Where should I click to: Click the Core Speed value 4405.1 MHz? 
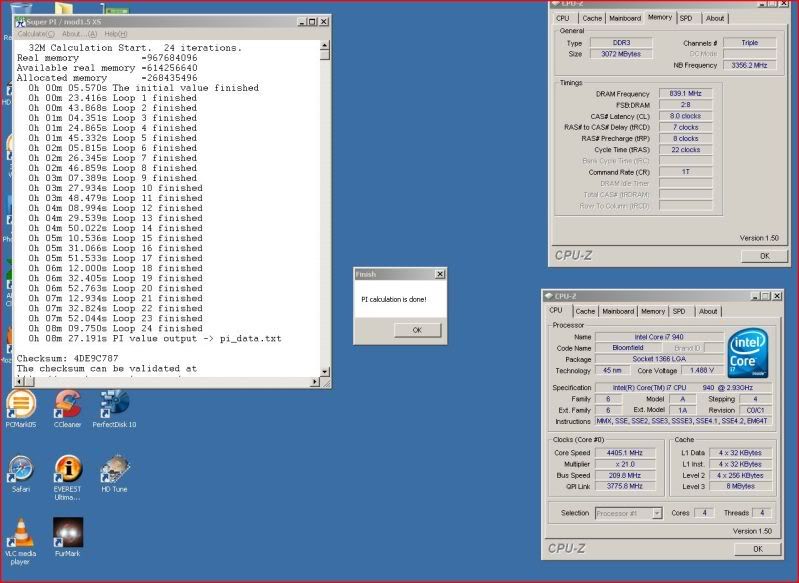pos(625,453)
